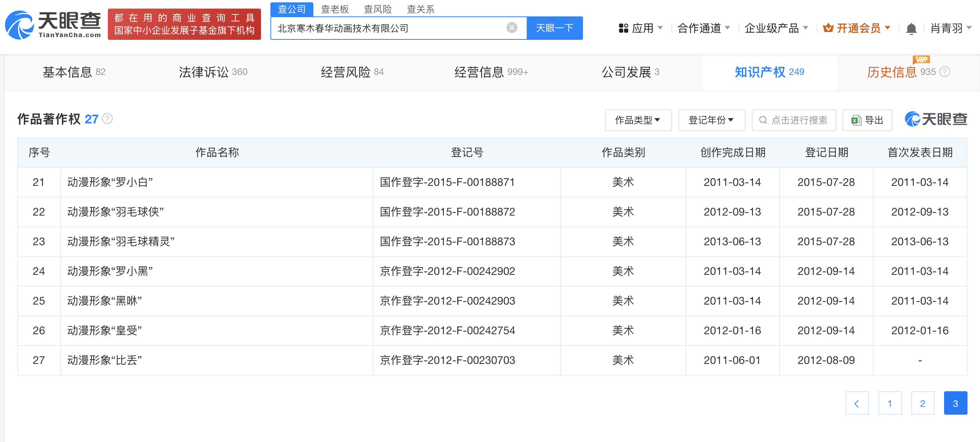Viewport: 980px width, 442px height.
Task: Click the 导出 export button
Action: click(867, 120)
